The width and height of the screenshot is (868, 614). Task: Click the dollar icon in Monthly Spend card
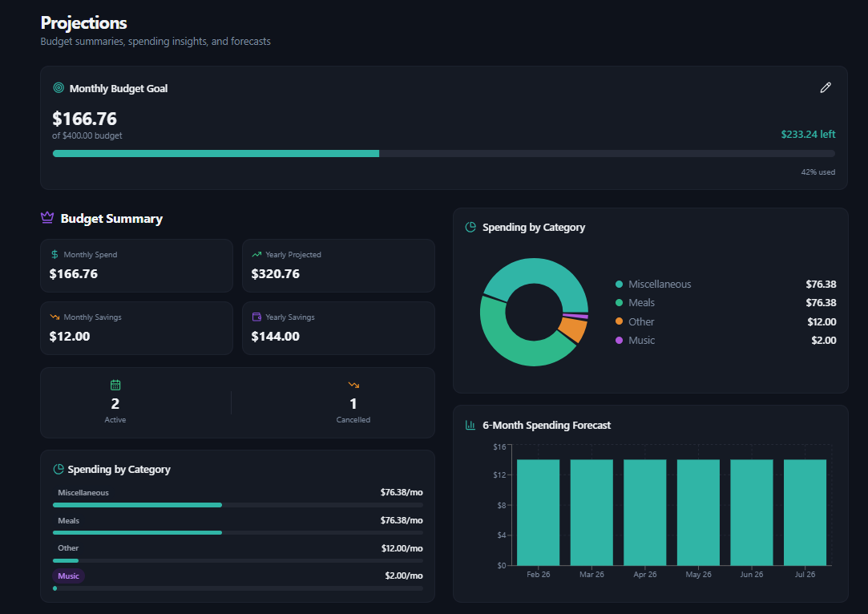pos(55,255)
